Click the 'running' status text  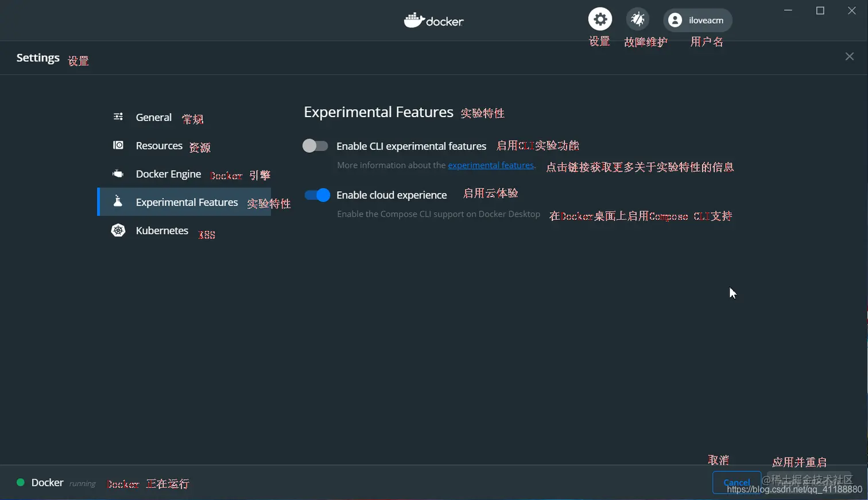pos(83,483)
